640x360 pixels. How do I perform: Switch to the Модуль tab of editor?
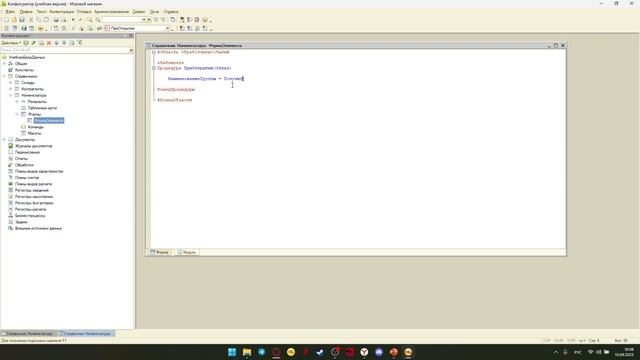[x=187, y=252]
